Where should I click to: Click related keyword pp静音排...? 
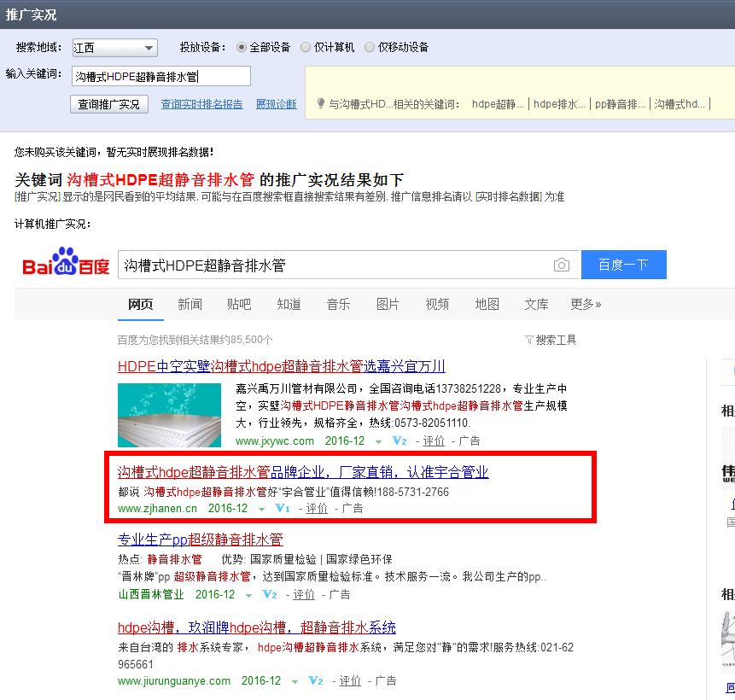pyautogui.click(x=620, y=104)
